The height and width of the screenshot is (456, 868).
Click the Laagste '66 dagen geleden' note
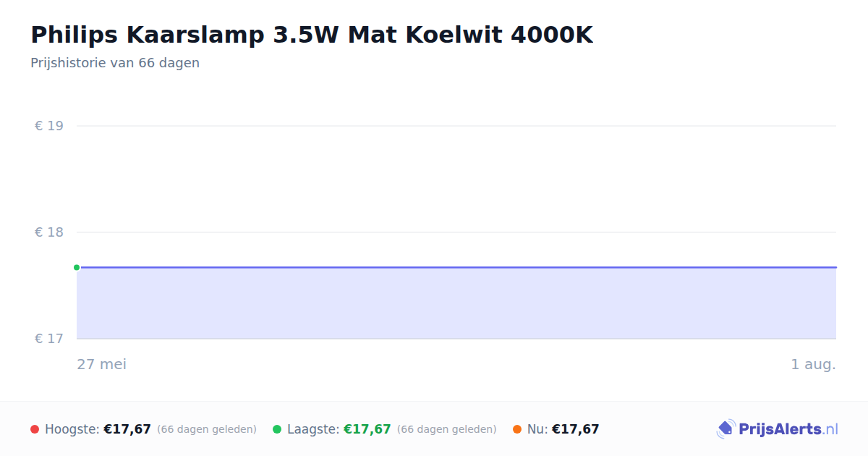pyautogui.click(x=447, y=429)
